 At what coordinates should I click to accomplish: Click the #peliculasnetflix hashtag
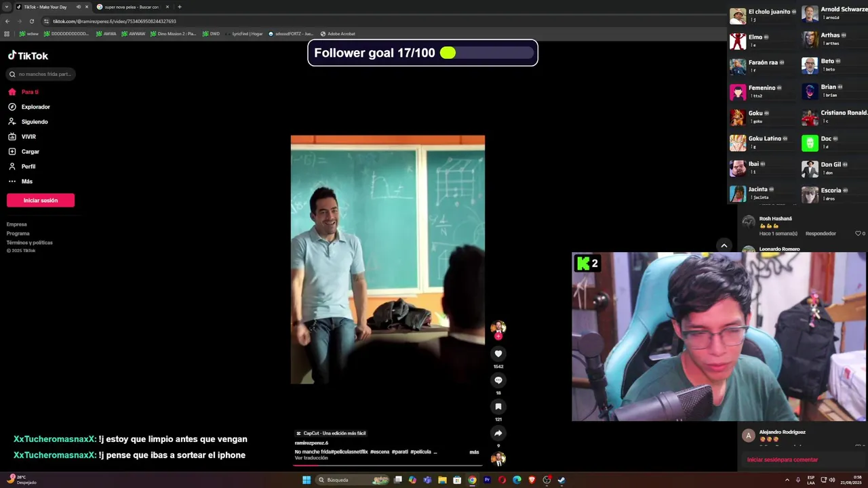[349, 451]
